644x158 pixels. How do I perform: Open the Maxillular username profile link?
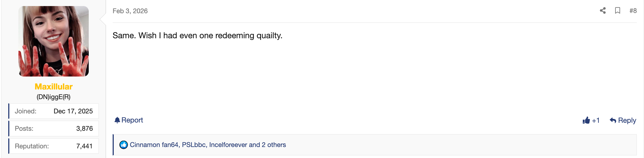(54, 87)
